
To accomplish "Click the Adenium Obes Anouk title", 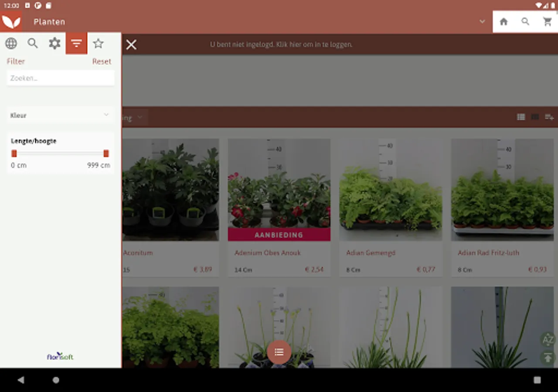I will pyautogui.click(x=268, y=253).
